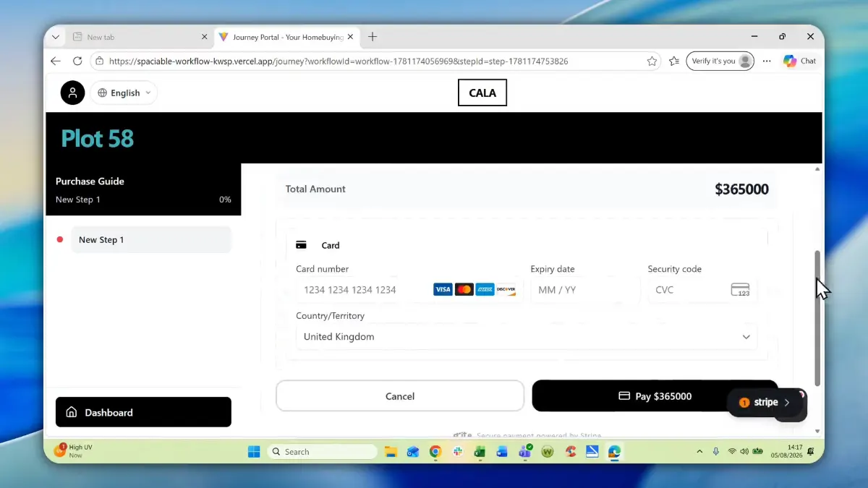The height and width of the screenshot is (488, 868).
Task: Click the taskbar Search box
Action: point(323,452)
